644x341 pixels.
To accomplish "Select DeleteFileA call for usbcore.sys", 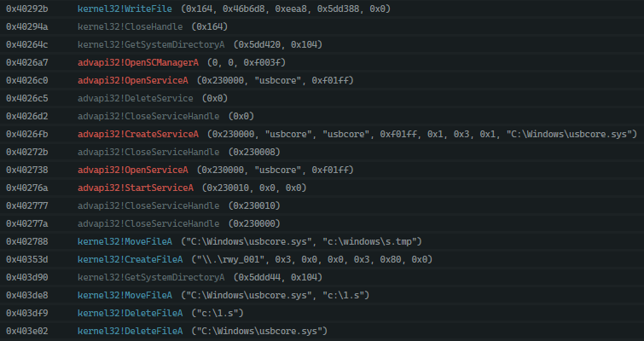I will (131, 331).
